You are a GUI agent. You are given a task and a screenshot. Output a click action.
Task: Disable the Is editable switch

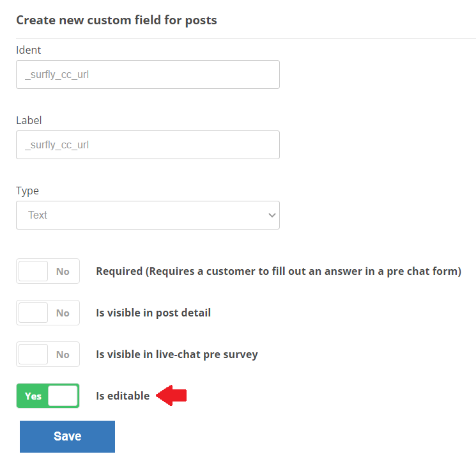point(48,396)
